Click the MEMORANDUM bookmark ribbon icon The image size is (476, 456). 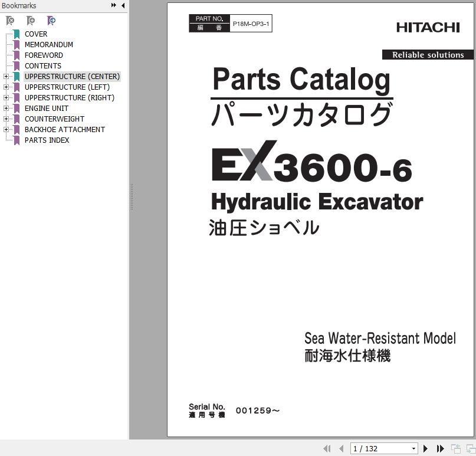17,45
